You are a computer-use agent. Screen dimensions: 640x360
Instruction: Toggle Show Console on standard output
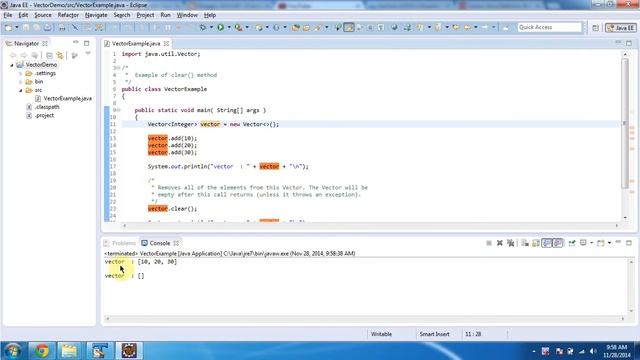547,243
